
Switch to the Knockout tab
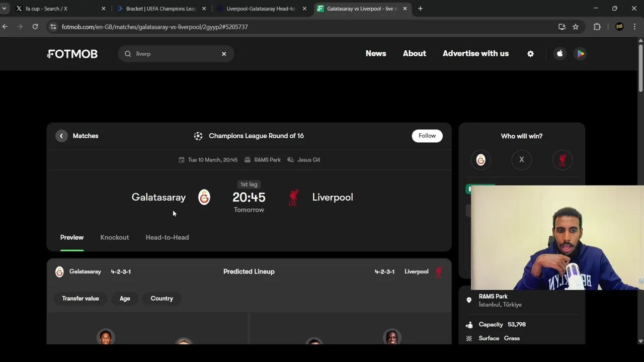[x=115, y=237]
